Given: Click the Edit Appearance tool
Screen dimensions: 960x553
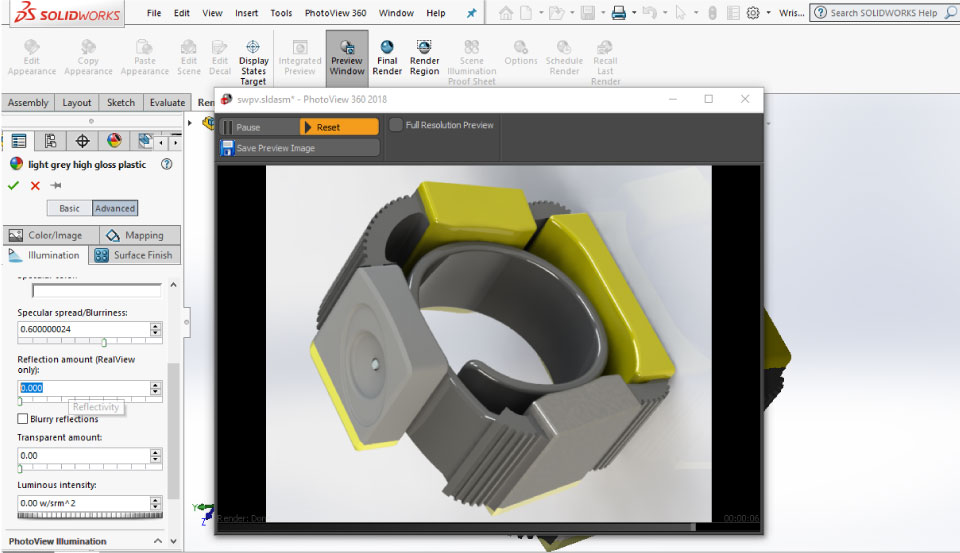Looking at the screenshot, I should pyautogui.click(x=32, y=57).
